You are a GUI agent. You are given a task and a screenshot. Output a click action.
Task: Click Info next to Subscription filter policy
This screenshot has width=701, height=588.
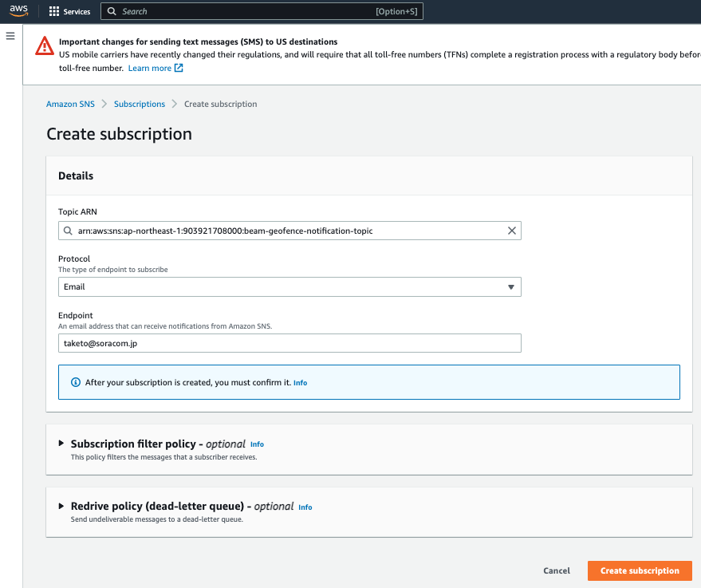click(x=257, y=444)
